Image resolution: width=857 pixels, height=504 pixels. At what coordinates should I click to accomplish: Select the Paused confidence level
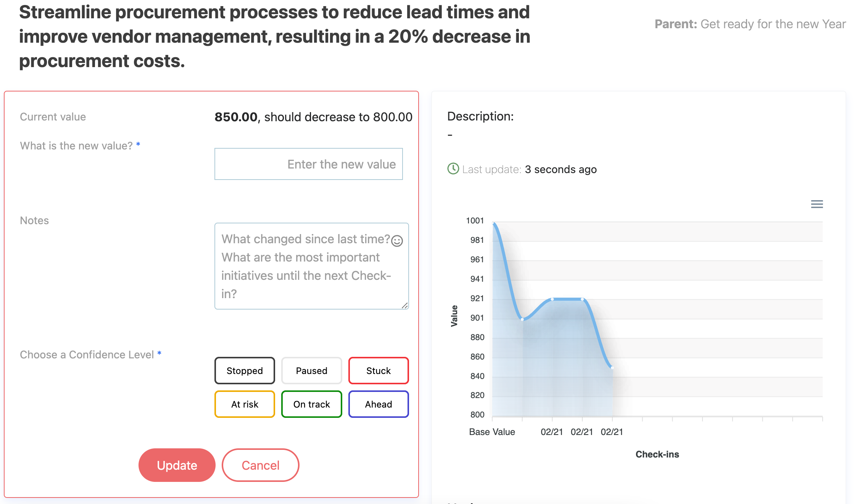pyautogui.click(x=311, y=371)
